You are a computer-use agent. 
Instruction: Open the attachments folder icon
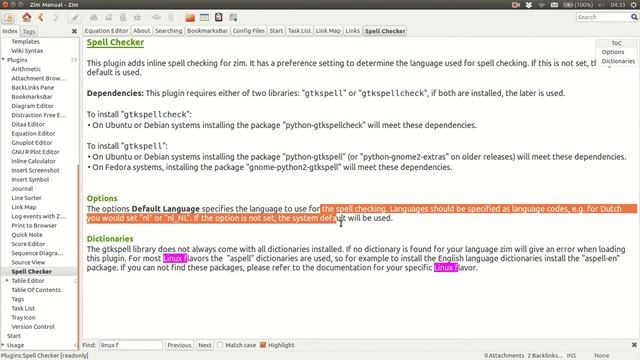[190, 17]
